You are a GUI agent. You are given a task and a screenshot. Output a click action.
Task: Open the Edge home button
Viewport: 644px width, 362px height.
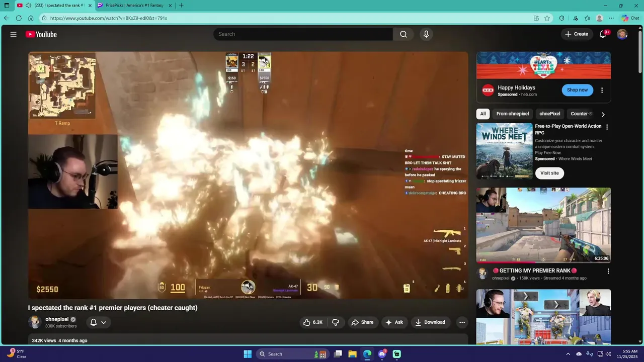click(31, 18)
